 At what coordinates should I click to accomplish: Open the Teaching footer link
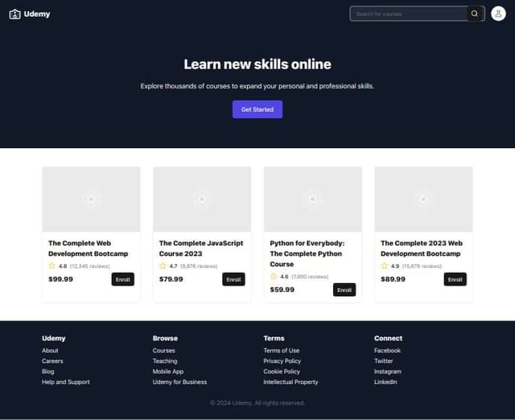165,361
